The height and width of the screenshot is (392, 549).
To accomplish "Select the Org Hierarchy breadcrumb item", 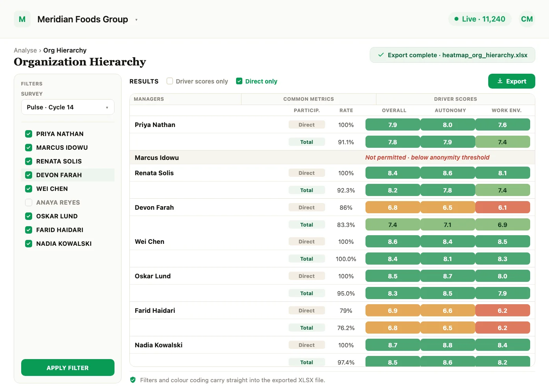I will click(65, 50).
